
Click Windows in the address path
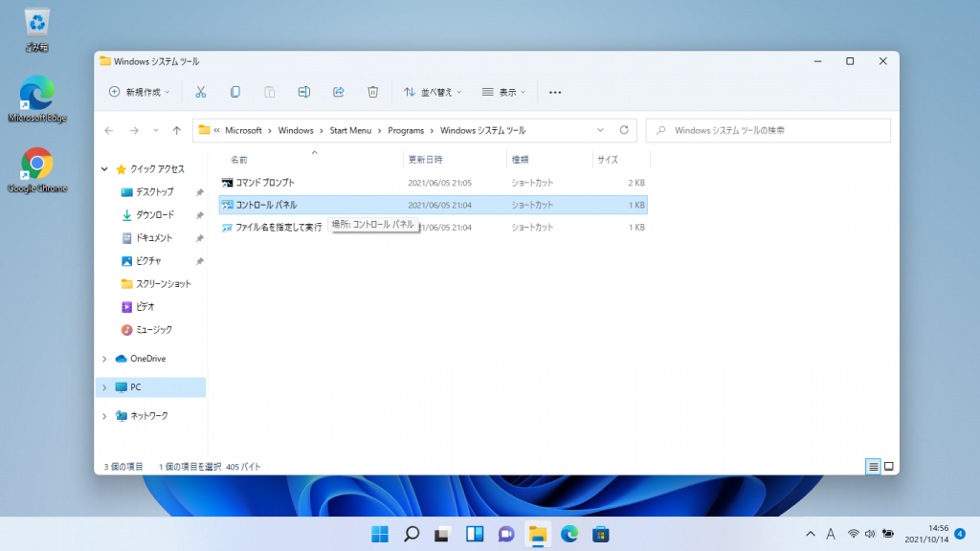[x=296, y=130]
